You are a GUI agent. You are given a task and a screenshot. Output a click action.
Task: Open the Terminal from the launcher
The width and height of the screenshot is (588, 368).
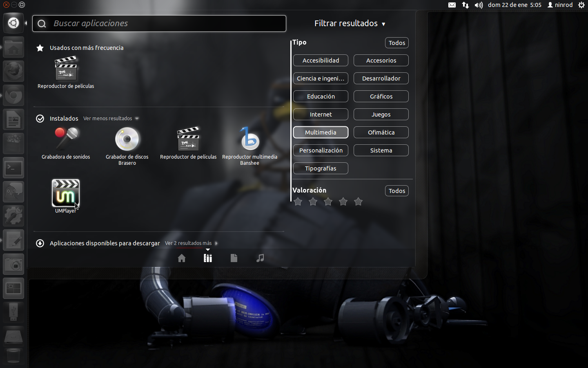(x=13, y=168)
